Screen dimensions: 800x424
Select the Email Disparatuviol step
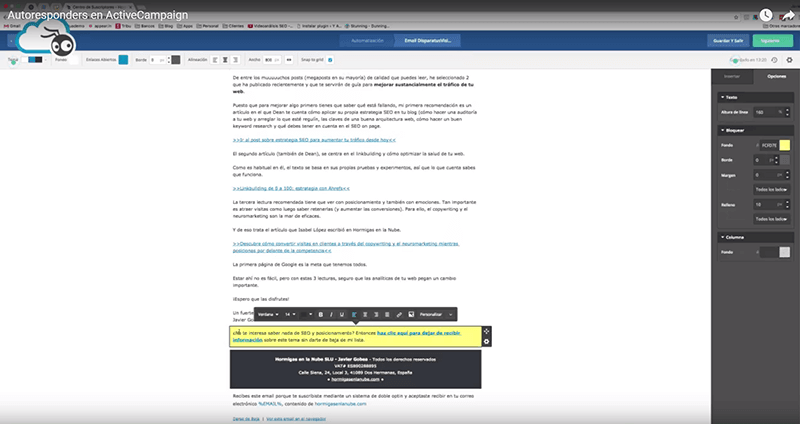428,40
